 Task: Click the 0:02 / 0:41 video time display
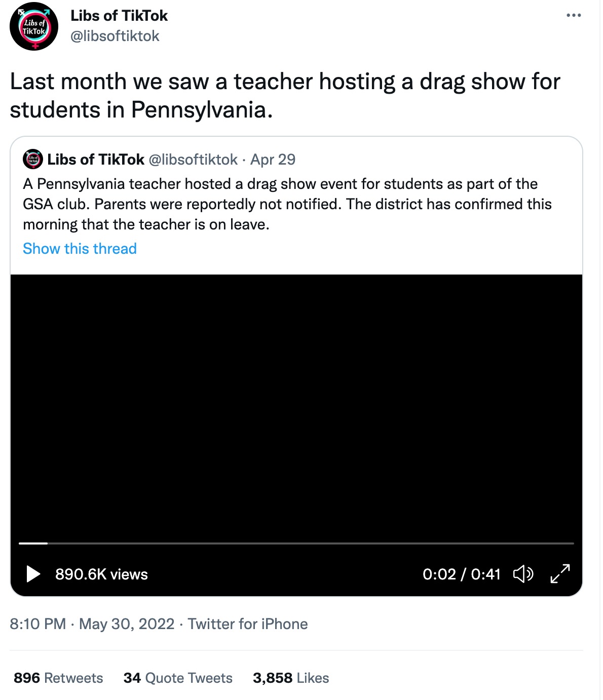tap(461, 574)
